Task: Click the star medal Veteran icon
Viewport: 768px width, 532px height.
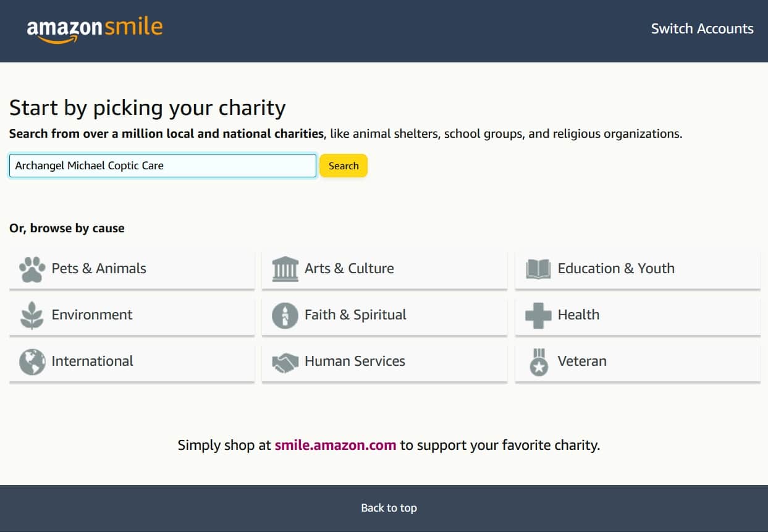Action: (x=539, y=362)
